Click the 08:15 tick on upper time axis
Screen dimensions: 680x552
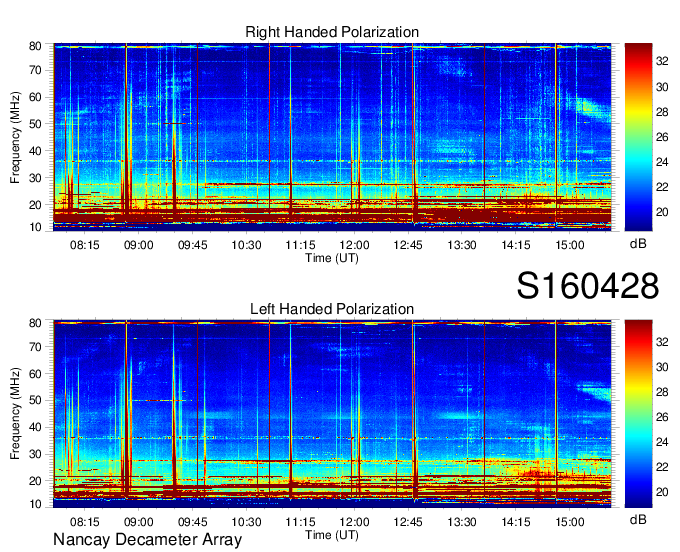(x=85, y=245)
